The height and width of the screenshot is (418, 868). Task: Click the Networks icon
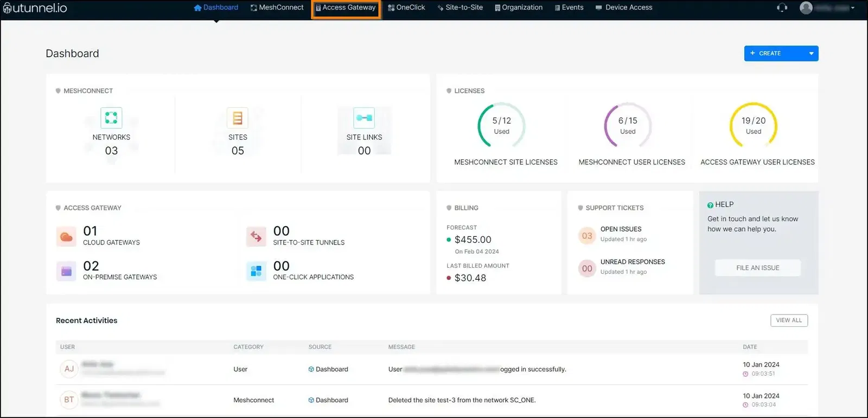click(x=111, y=118)
